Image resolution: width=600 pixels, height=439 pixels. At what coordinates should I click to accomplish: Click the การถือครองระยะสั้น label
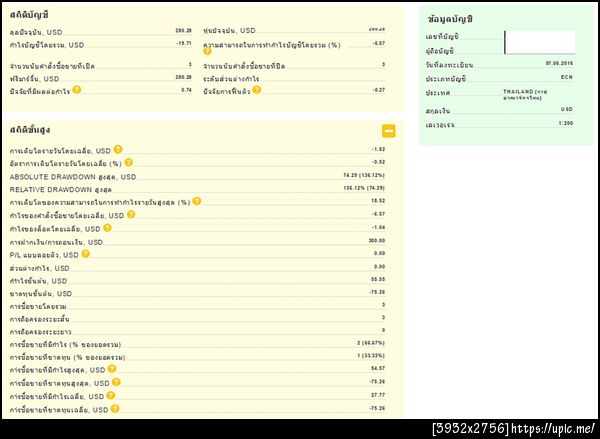pos(39,319)
